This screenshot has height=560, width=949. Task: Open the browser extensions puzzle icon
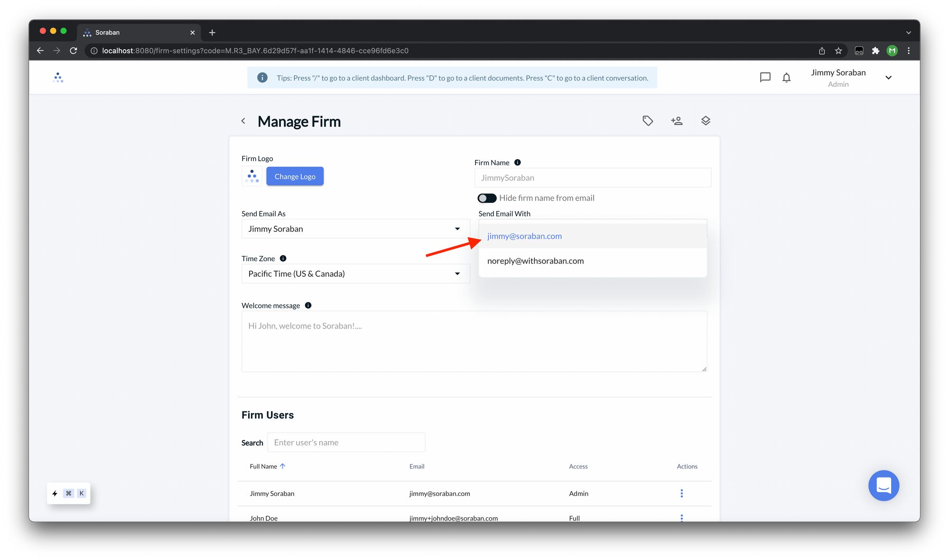click(875, 51)
